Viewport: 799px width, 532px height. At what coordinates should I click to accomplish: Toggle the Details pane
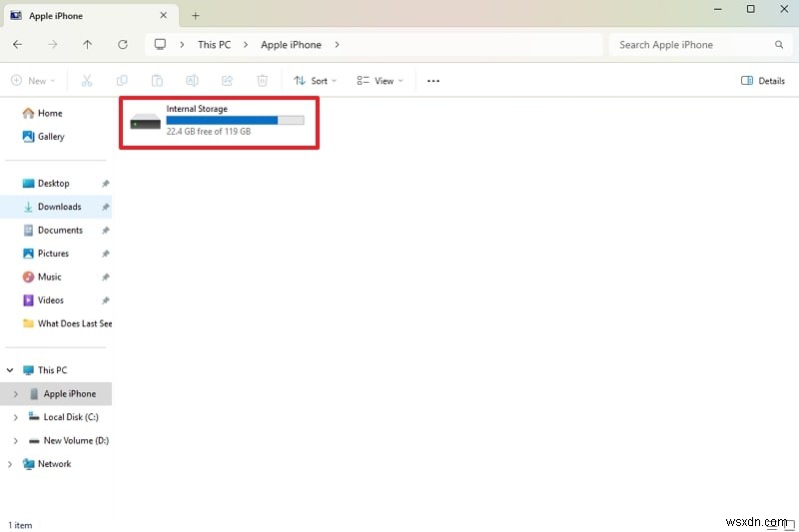762,81
